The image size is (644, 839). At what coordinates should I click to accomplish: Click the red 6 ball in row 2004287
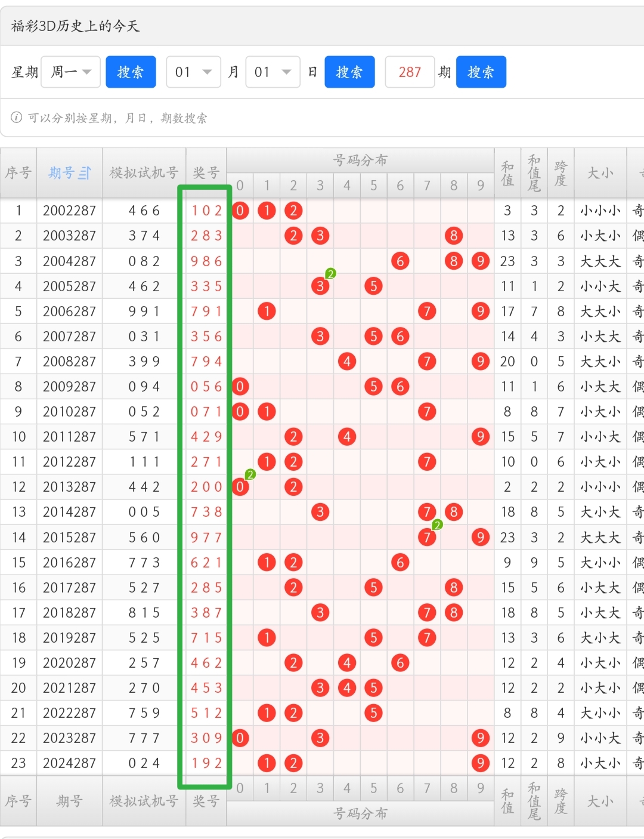pyautogui.click(x=400, y=261)
